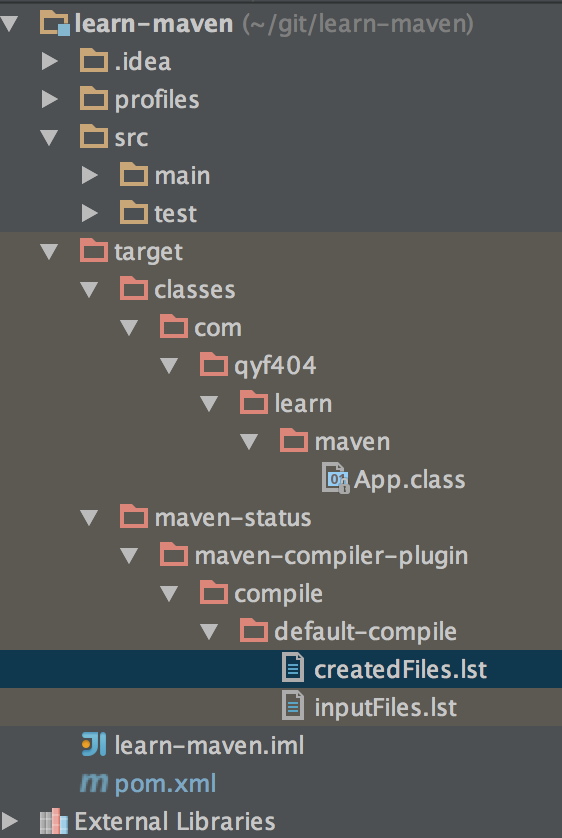This screenshot has width=562, height=838.
Task: Select the 'com' folder name
Action: click(x=218, y=329)
